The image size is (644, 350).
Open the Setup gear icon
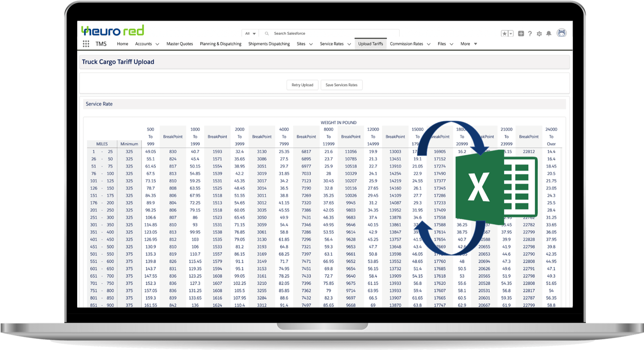pyautogui.click(x=539, y=33)
